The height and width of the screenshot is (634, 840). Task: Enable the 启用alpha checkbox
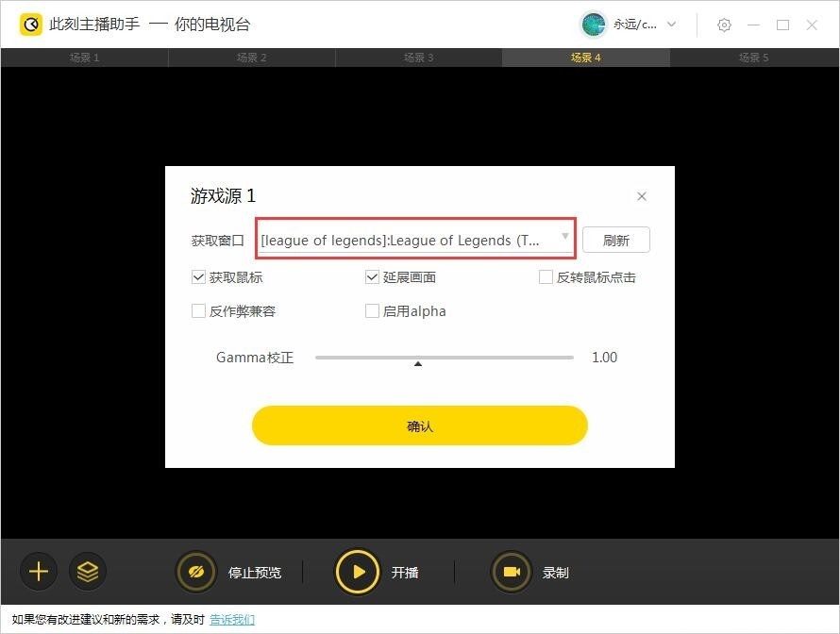pos(372,310)
